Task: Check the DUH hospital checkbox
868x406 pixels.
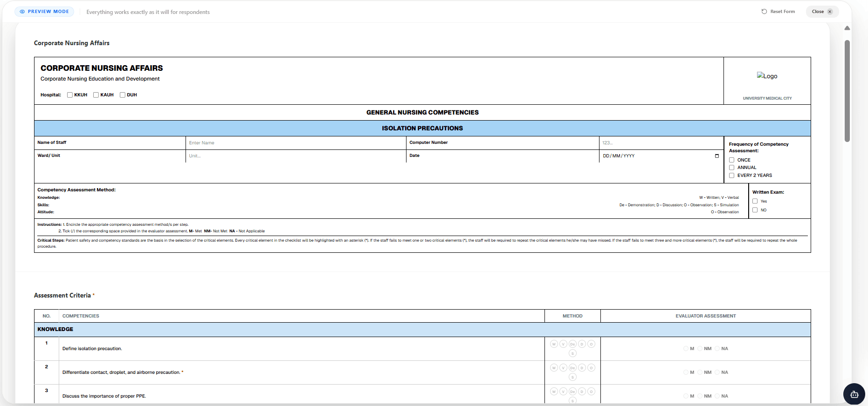Action: coord(123,95)
